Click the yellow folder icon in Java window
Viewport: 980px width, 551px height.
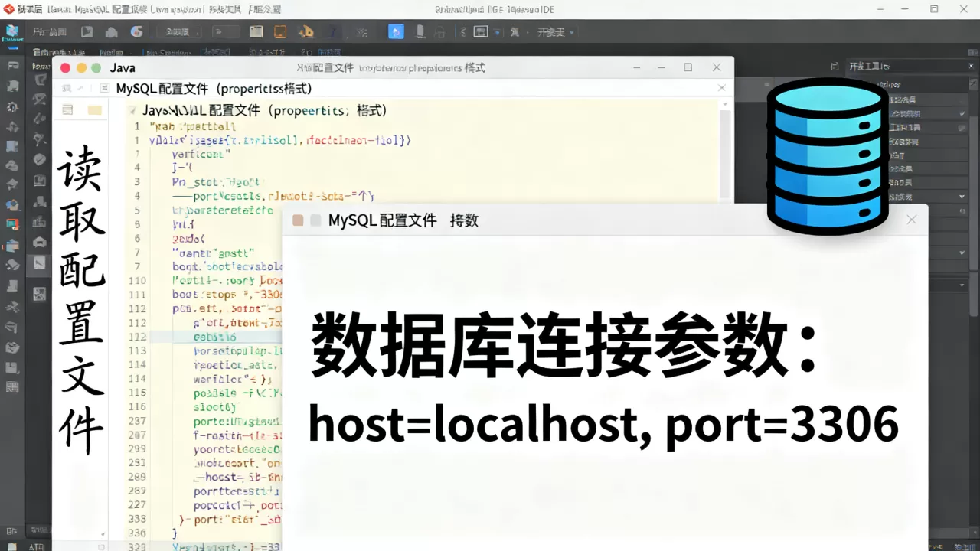94,110
